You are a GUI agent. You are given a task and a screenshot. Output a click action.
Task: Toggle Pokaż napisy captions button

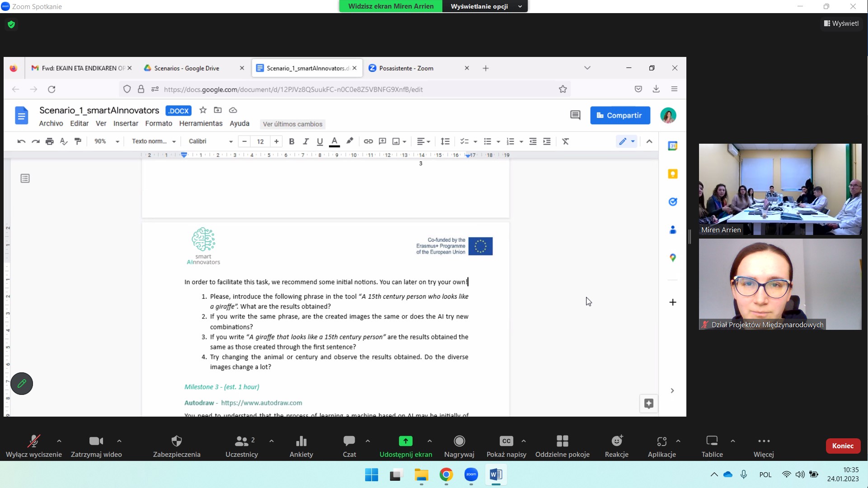pyautogui.click(x=506, y=441)
